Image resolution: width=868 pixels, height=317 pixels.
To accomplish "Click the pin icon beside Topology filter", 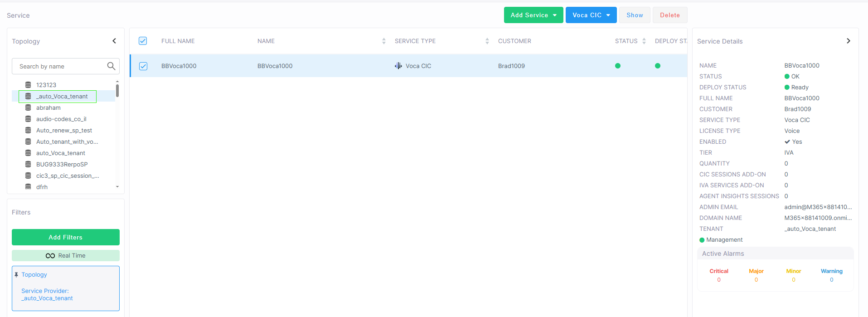I will click(16, 275).
